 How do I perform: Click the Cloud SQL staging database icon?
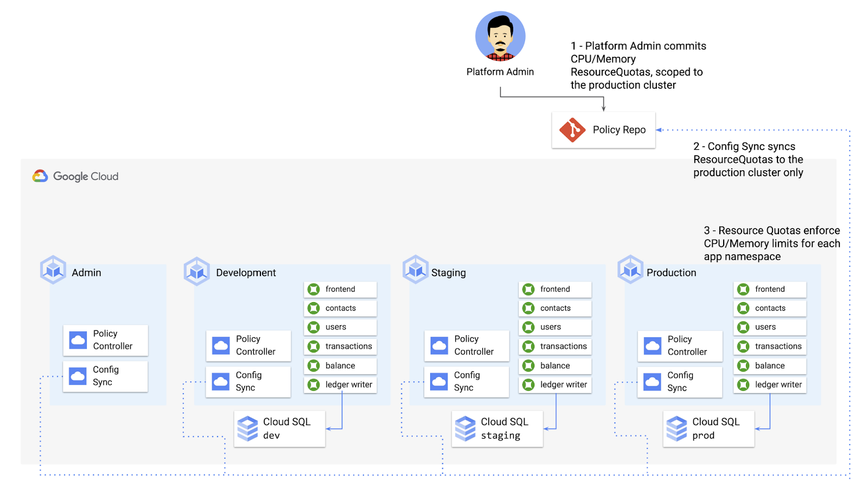click(465, 428)
